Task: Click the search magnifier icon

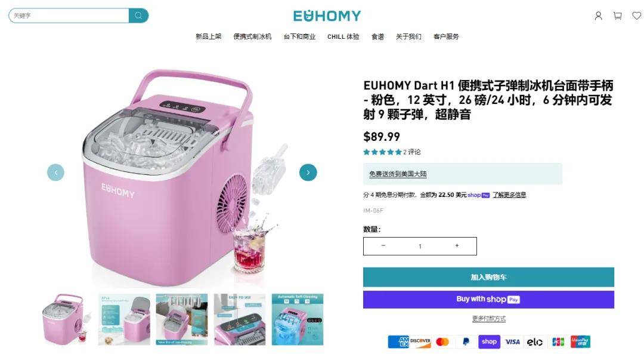Action: pyautogui.click(x=138, y=16)
